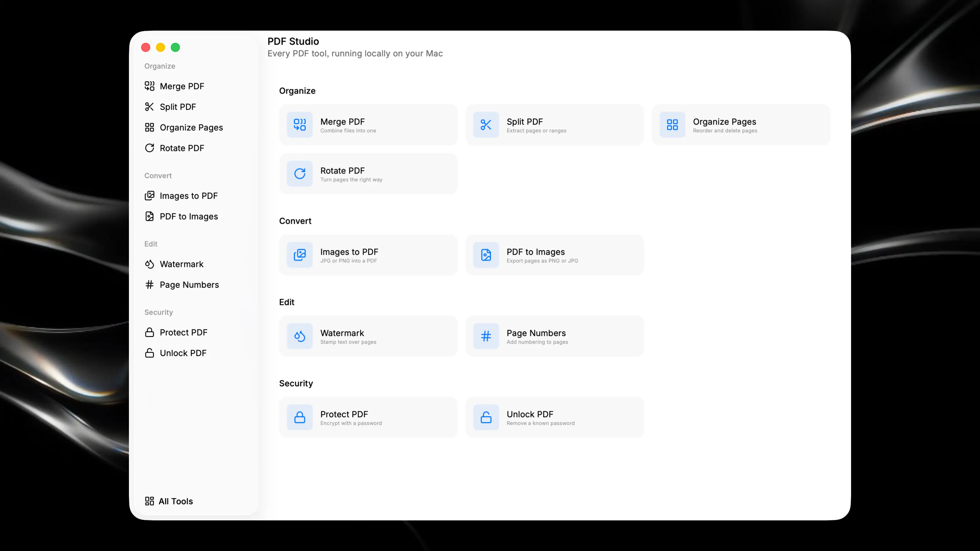
Task: Go to Organize Pages label in the sidebar
Action: (191, 127)
